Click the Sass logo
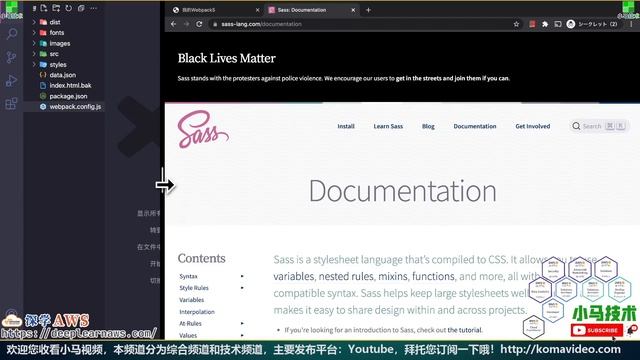The height and width of the screenshot is (360, 640). [203, 129]
